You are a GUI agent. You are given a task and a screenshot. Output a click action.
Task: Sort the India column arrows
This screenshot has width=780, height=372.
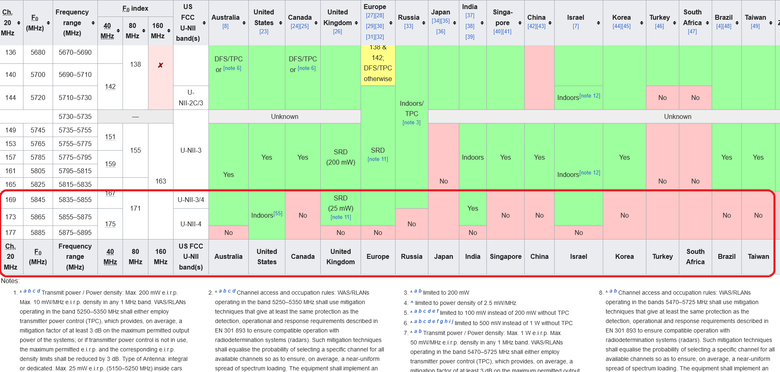tap(483, 23)
